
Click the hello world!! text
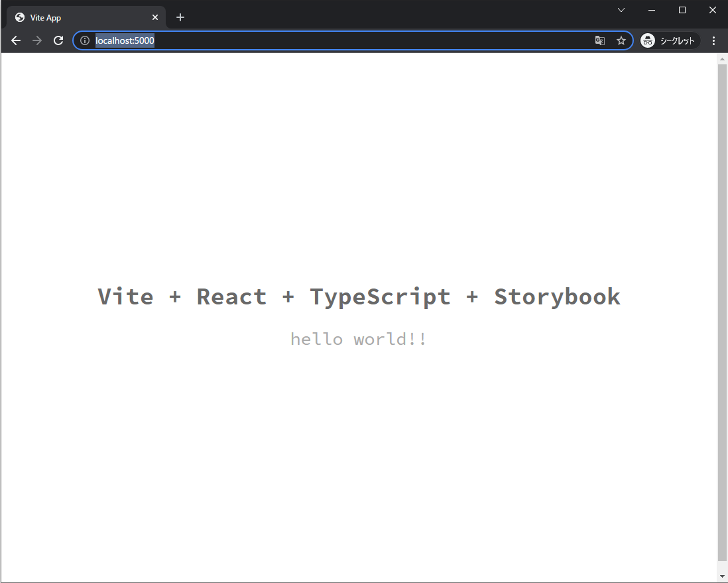358,339
